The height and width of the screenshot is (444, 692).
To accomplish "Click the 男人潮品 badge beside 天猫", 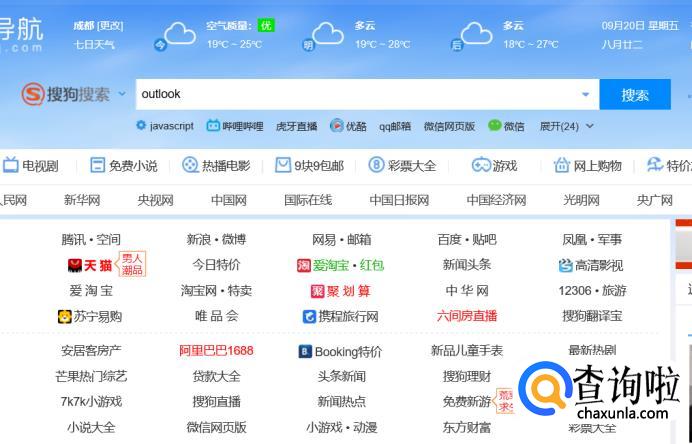I will (x=132, y=263).
